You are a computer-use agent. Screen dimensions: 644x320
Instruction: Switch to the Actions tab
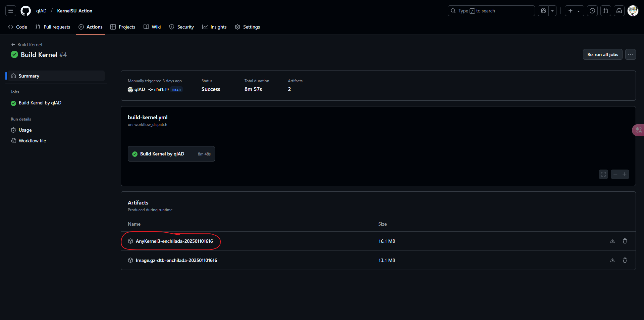click(x=91, y=27)
